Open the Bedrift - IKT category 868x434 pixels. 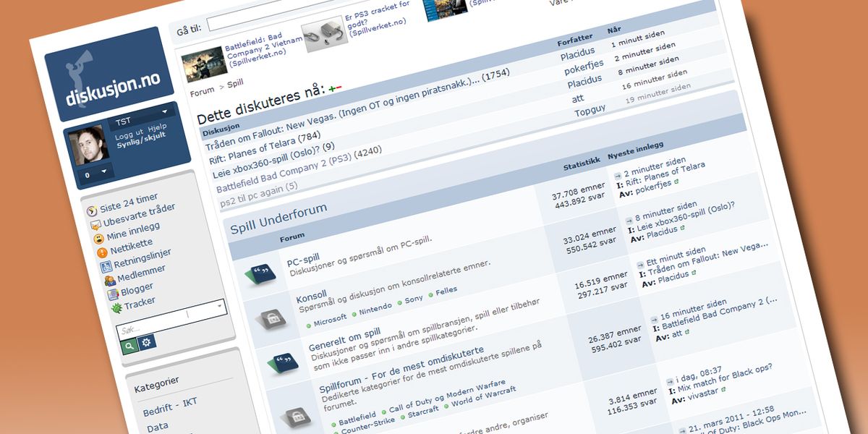pyautogui.click(x=169, y=407)
